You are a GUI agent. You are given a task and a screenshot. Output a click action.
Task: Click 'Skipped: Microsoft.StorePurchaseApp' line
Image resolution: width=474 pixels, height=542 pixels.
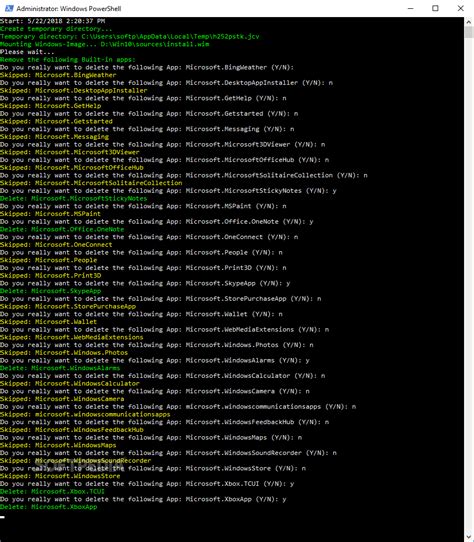pyautogui.click(x=68, y=306)
